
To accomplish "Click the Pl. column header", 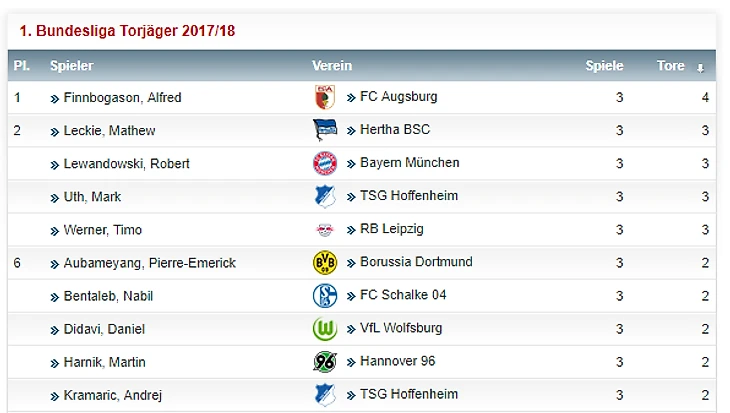I will 21,66.
